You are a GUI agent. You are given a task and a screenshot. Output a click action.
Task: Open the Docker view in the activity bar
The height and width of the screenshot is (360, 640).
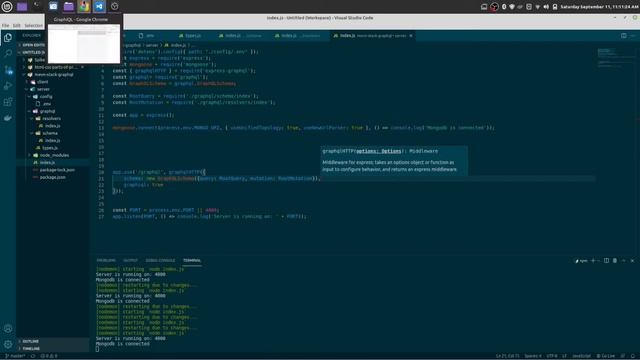click(x=8, y=118)
